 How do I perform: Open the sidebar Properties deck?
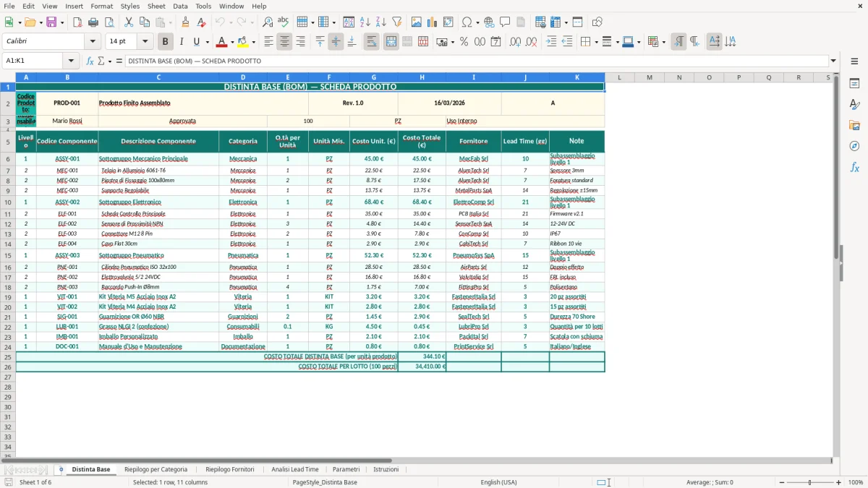[x=854, y=84]
